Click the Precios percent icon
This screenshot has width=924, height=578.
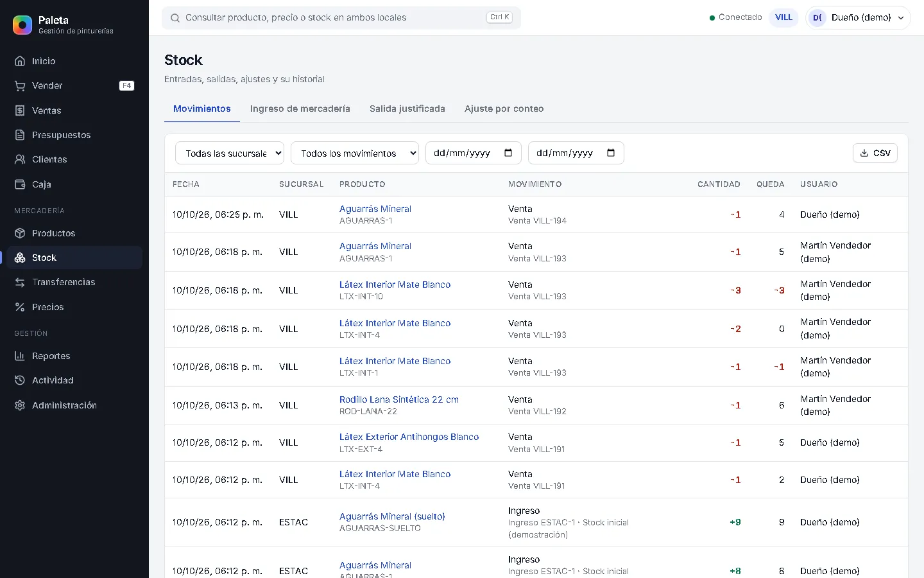click(20, 307)
